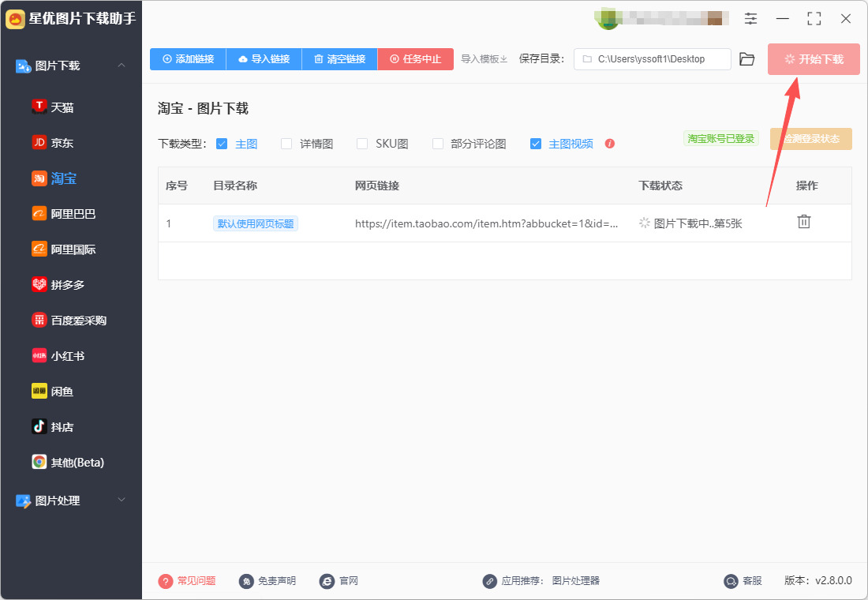868x600 pixels.
Task: Select the 天猫 platform icon in sidebar
Action: [39, 107]
